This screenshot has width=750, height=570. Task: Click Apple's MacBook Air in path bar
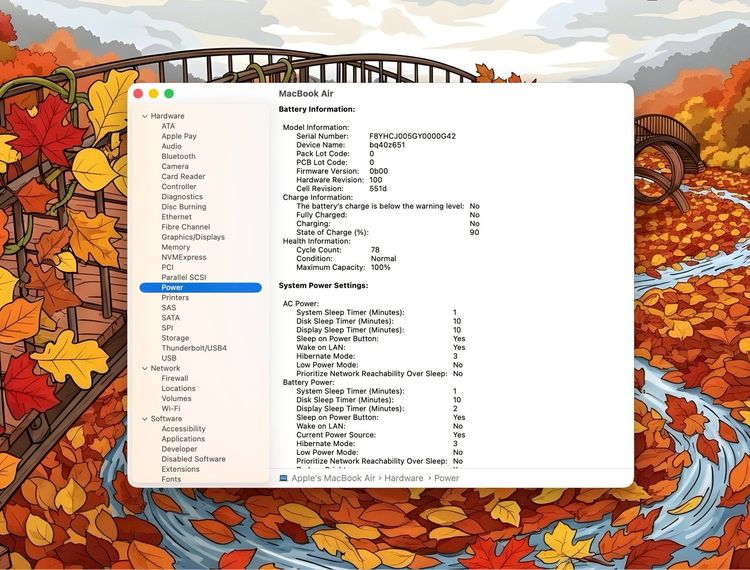[x=333, y=478]
